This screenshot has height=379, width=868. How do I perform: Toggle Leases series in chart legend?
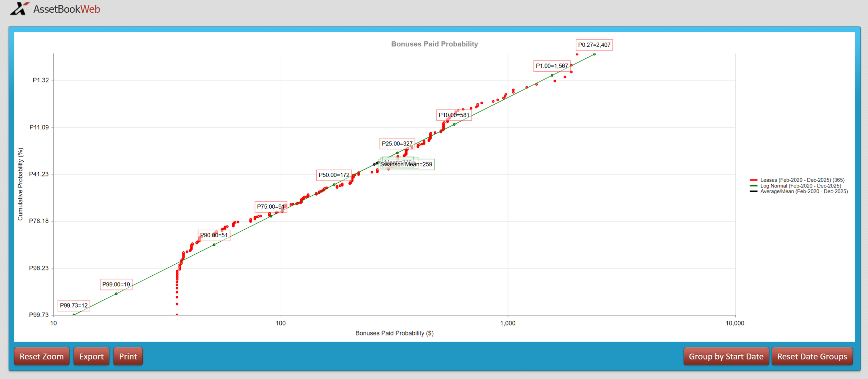(802, 180)
